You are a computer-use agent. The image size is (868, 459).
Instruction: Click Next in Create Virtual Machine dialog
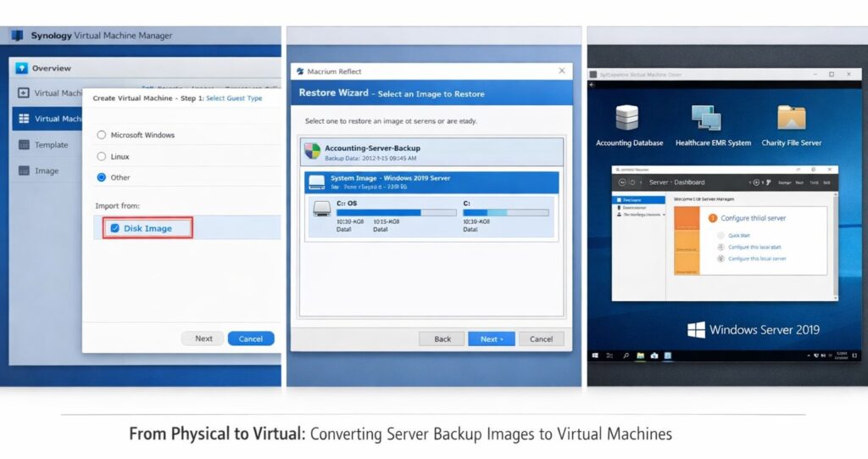[x=203, y=339]
